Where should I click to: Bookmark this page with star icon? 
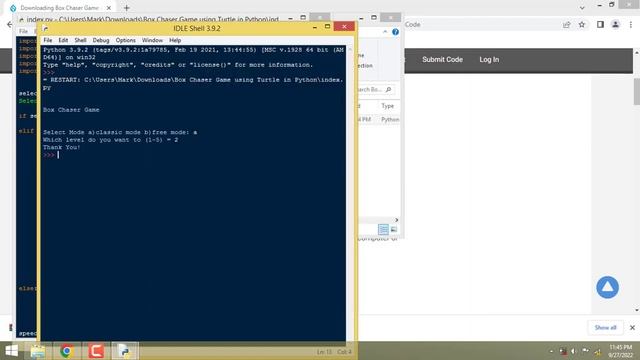582,25
